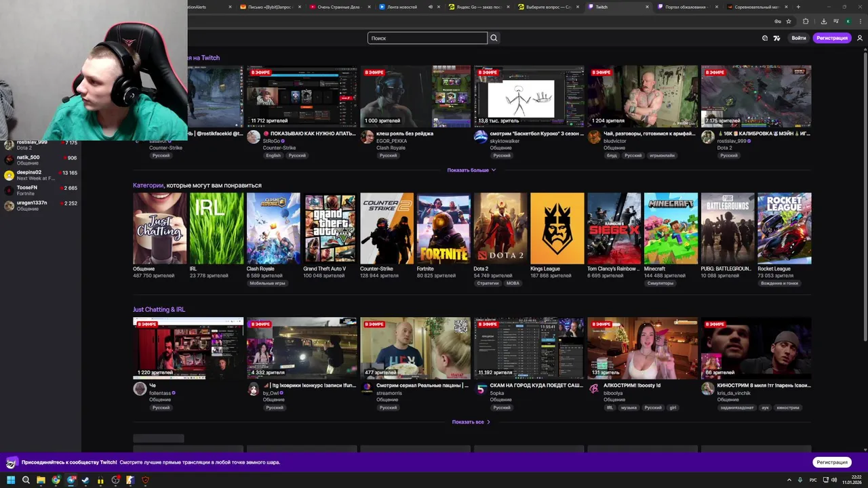Open stream thumbnail with 11 712 зрителей

302,96
